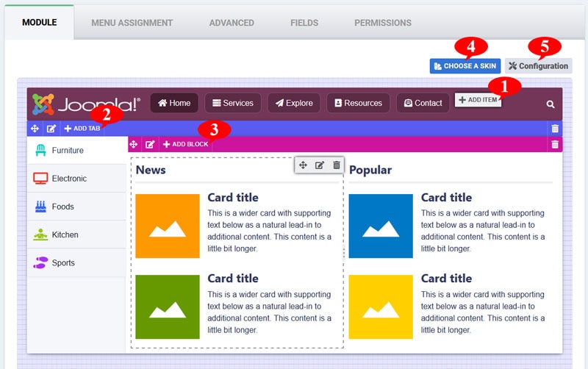Click the move icon on the News block toolbar

click(x=303, y=165)
